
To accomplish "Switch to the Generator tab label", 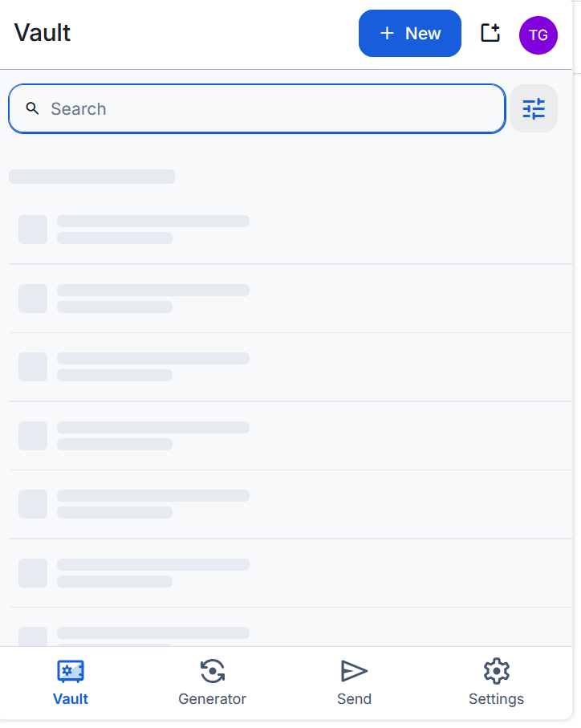I will click(213, 699).
